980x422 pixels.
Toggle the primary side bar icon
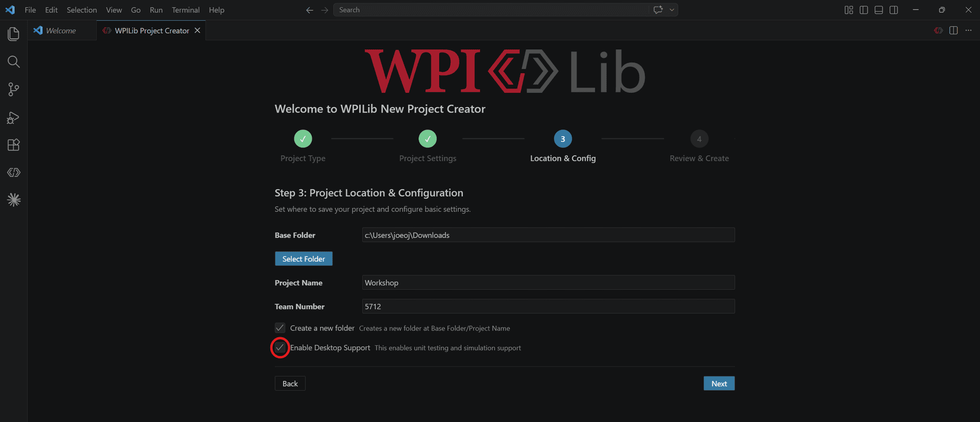click(x=864, y=10)
